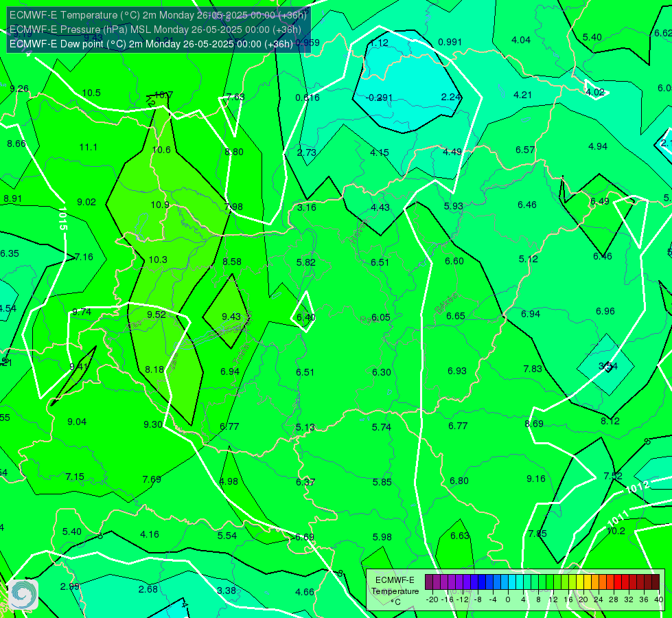This screenshot has height=618, width=672.
Task: Click the 5.13 dew point value
Action: [305, 427]
